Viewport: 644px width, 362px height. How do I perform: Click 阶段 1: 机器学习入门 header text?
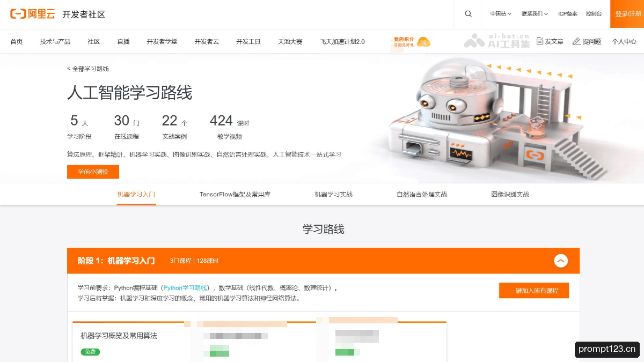point(116,261)
